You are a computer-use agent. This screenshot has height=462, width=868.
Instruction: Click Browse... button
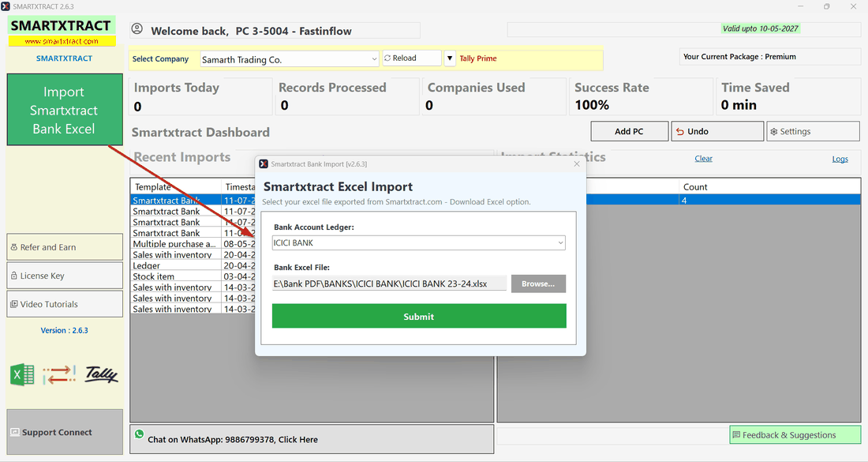pyautogui.click(x=538, y=284)
